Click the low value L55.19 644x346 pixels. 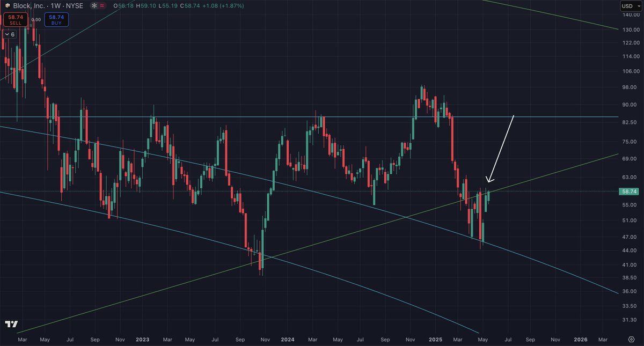[x=168, y=5]
